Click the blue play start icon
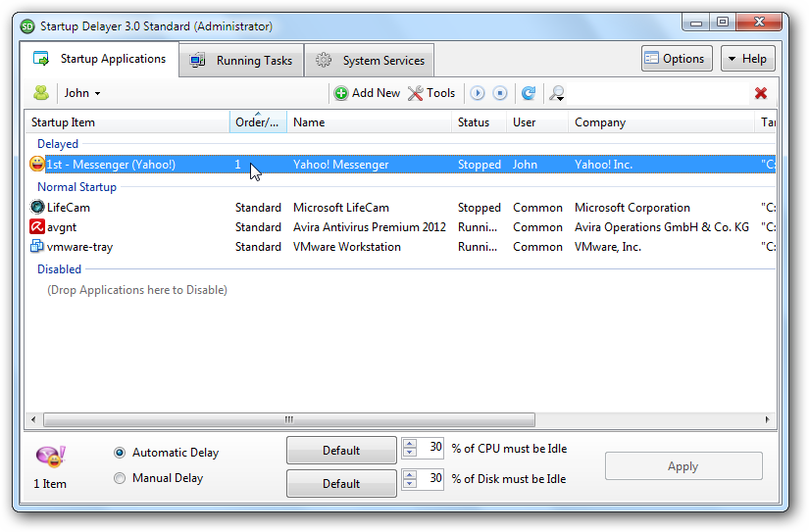This screenshot has height=532, width=809. pos(478,93)
